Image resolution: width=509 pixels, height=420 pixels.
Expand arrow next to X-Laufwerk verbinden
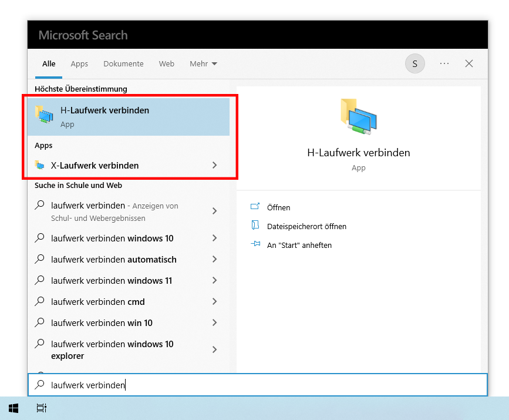(214, 166)
